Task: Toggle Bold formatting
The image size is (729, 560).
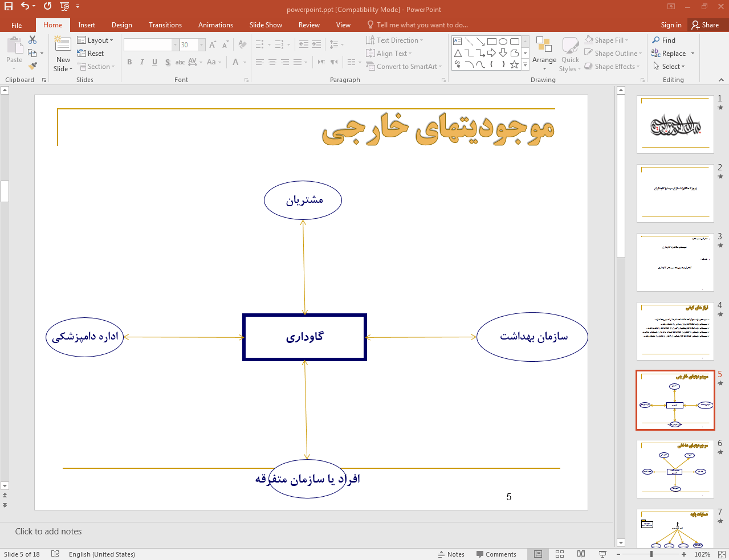Action: click(x=129, y=62)
